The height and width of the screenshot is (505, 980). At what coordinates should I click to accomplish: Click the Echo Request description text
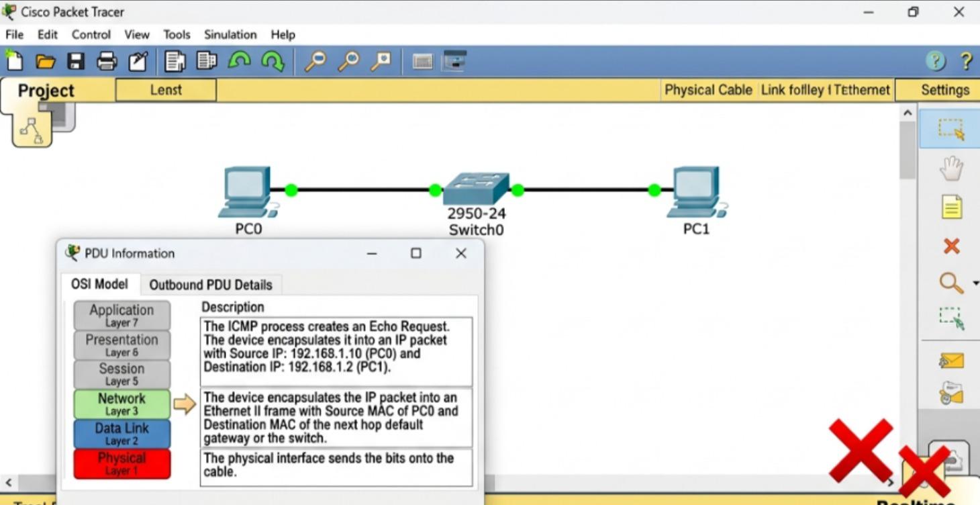[336, 352]
